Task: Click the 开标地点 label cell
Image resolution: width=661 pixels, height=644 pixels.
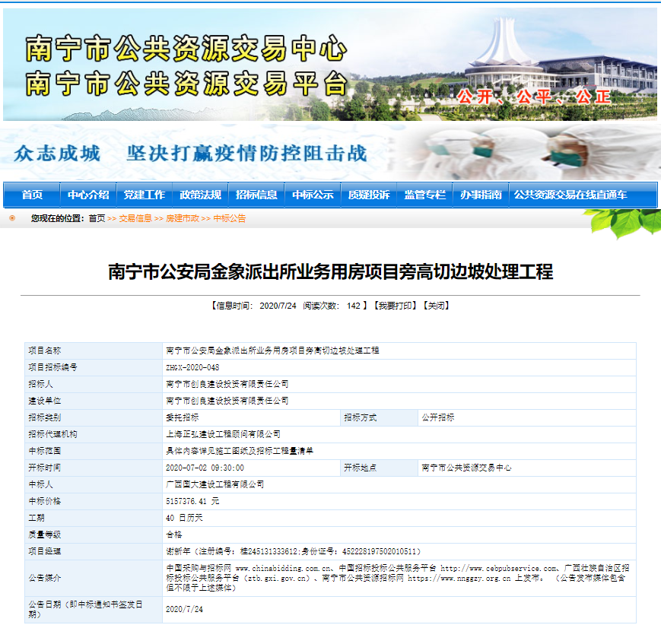Action: (x=379, y=468)
